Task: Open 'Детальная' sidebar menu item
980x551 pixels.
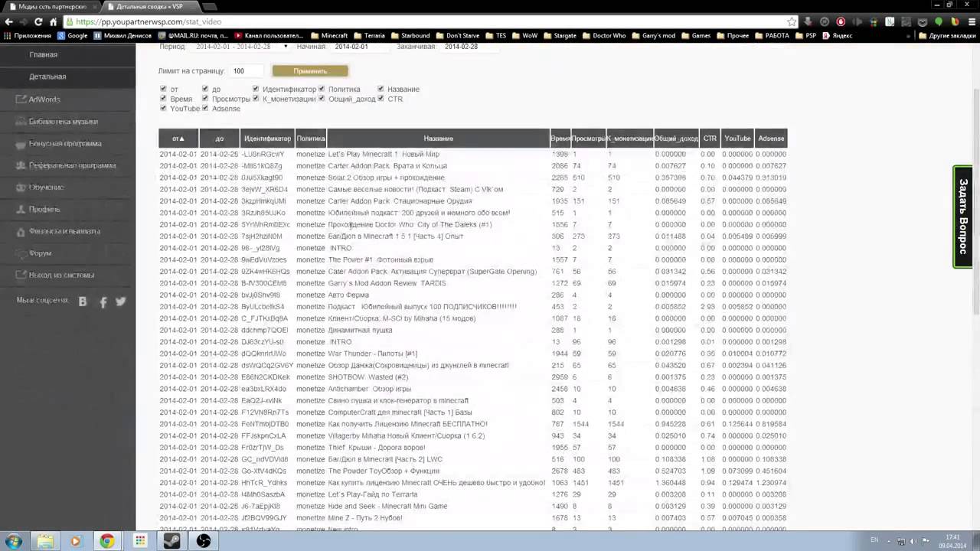Action: pos(67,77)
